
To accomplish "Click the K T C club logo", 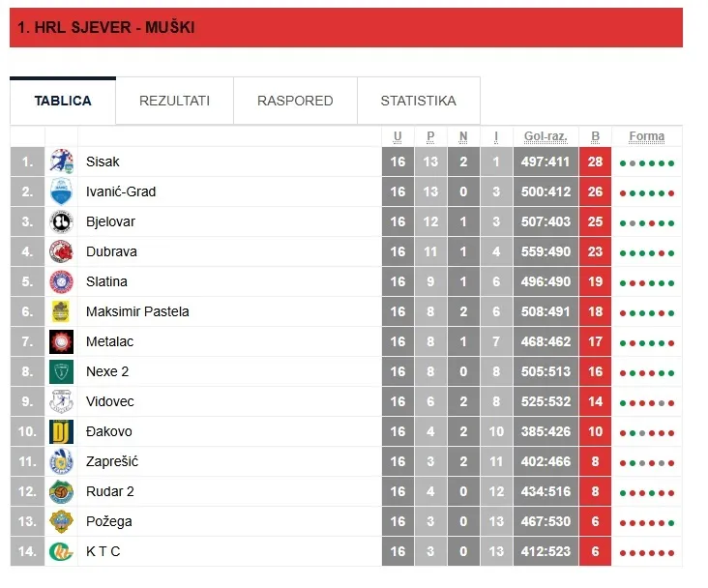I will [61, 551].
